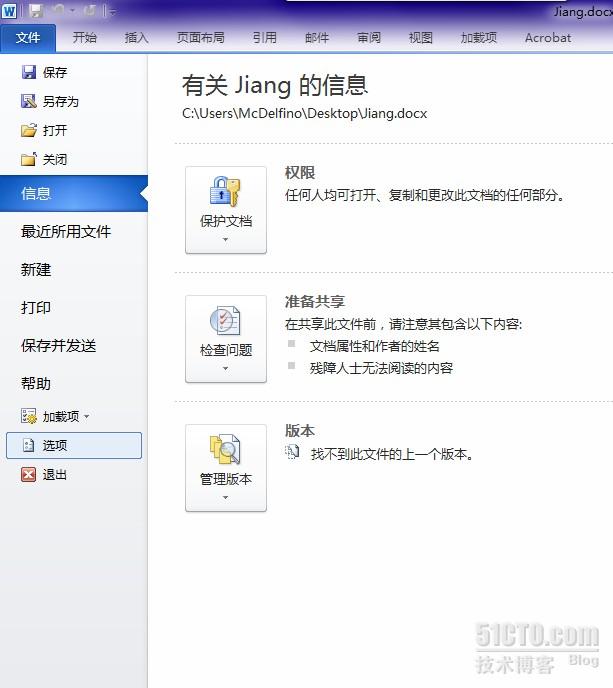Click the version document icon beside 找不到此文件的上一个版本
Screen dimensions: 613x688
point(292,452)
